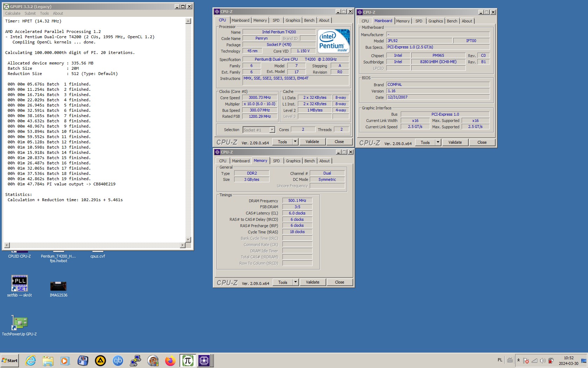The height and width of the screenshot is (368, 588).
Task: Open Calculate menu in GPUPI
Action: (13, 13)
